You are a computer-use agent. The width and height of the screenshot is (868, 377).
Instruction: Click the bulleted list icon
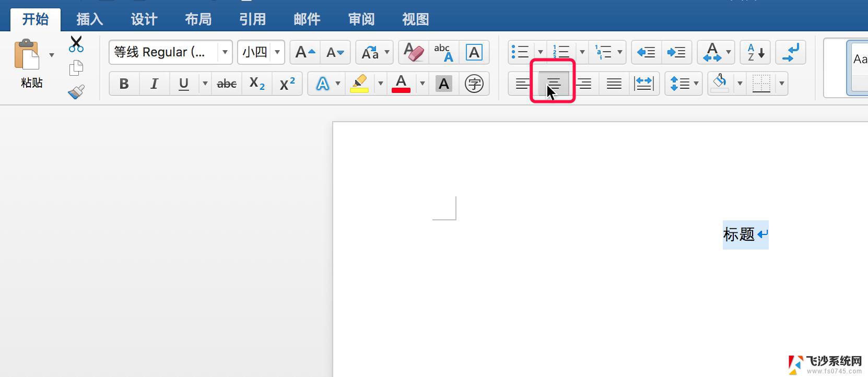(x=520, y=52)
